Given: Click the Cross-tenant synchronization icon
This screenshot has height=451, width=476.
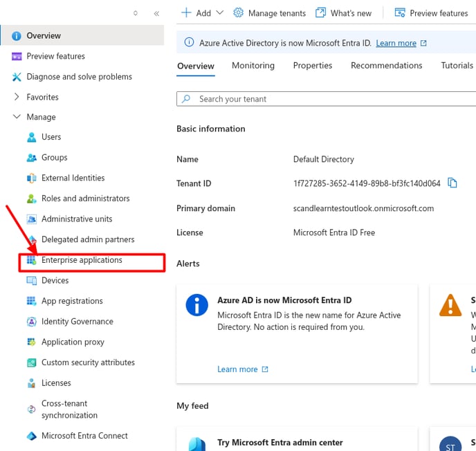Looking at the screenshot, I should pos(31,409).
